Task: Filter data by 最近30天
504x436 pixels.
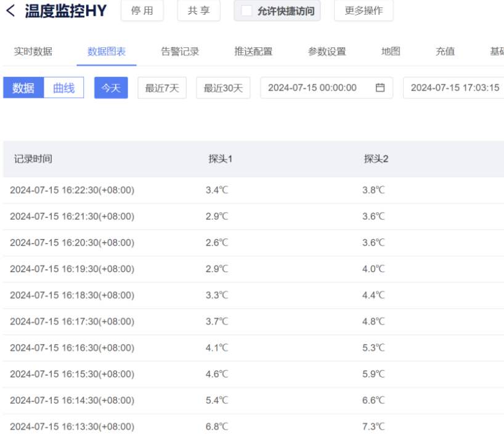Action: click(x=223, y=88)
